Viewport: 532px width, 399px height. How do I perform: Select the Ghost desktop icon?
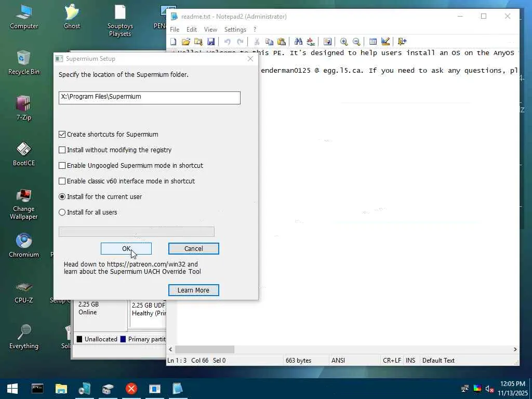click(72, 16)
